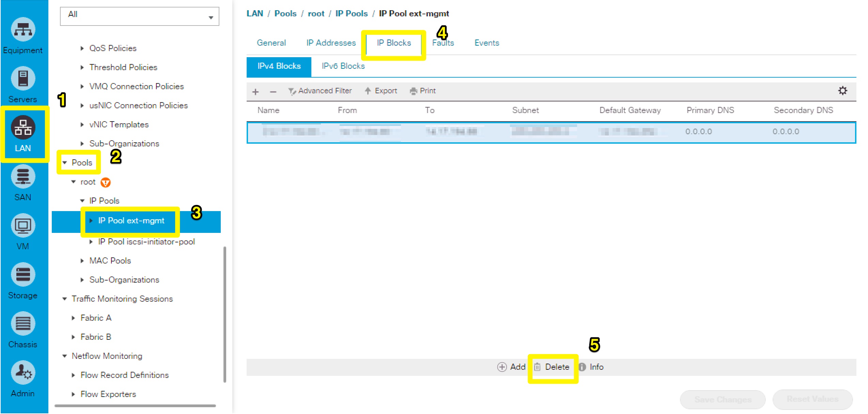Switch to the IPv6 Blocks tab
Viewport: 868px width, 414px height.
(x=343, y=66)
